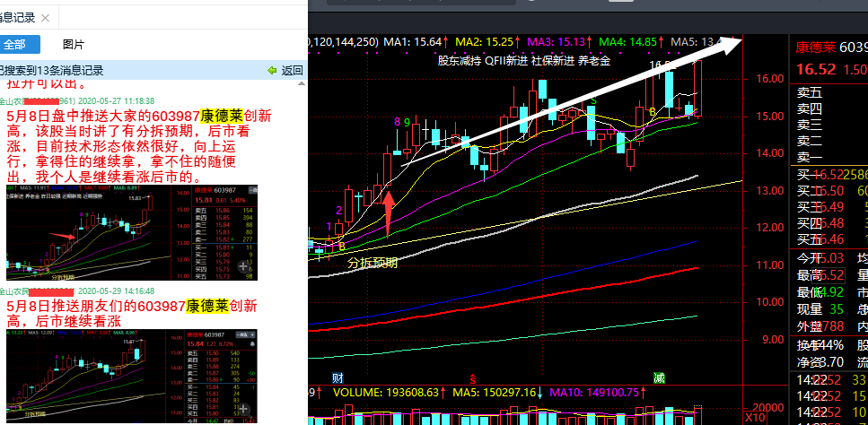Open the red S marker on time axis
This screenshot has width=868, height=425.
coord(473,378)
